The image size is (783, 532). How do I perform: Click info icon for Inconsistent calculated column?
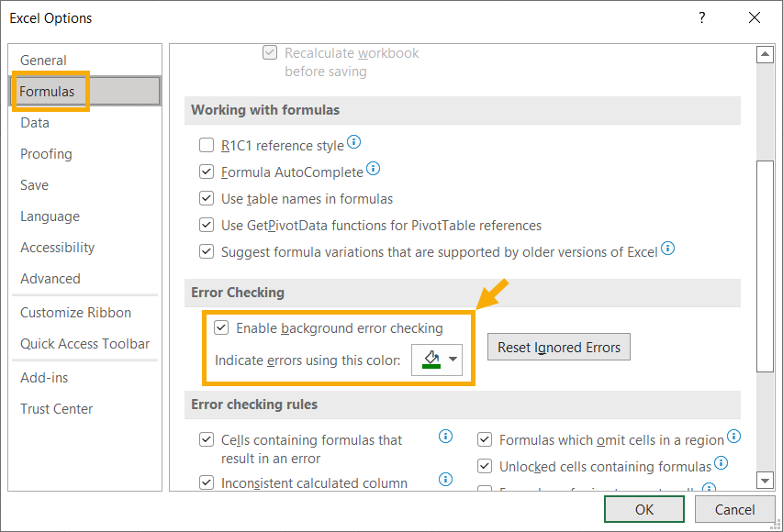click(445, 480)
